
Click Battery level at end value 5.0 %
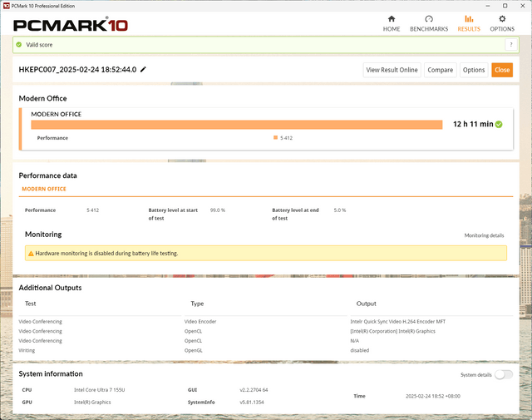[x=340, y=210]
